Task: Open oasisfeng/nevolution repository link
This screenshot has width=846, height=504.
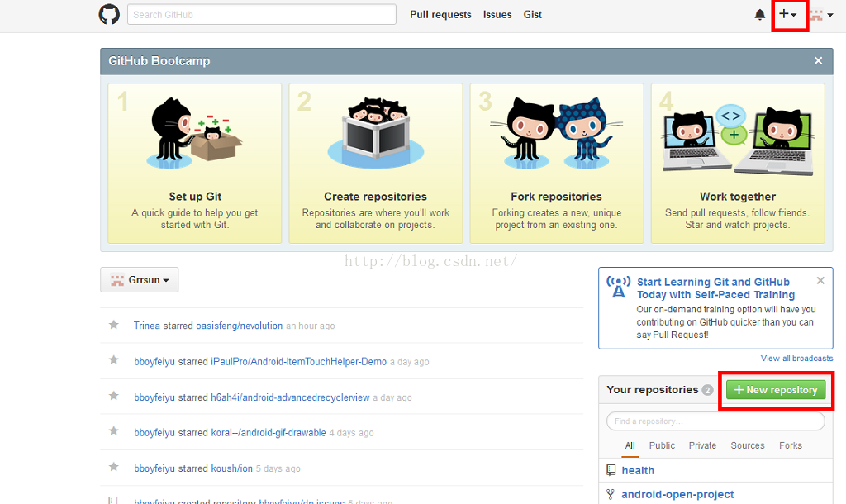Action: point(239,326)
